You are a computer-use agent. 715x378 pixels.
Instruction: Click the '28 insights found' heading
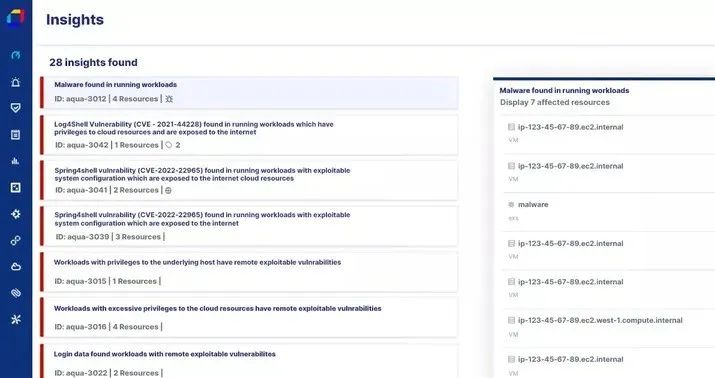(93, 62)
